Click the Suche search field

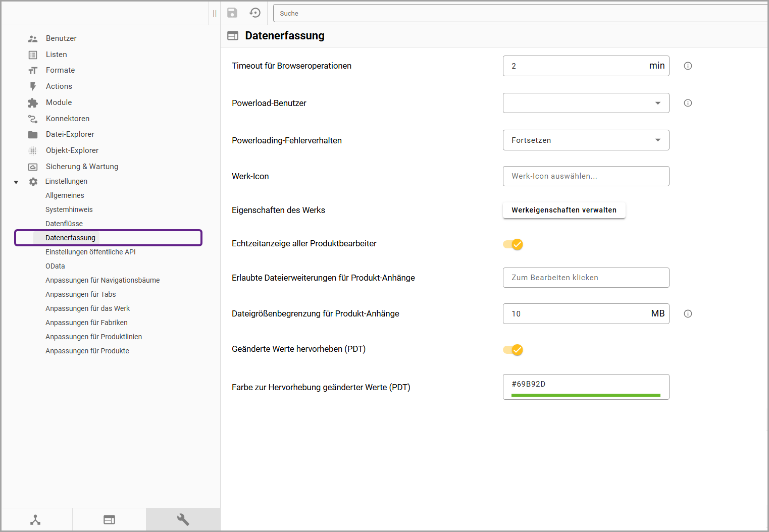[520, 14]
